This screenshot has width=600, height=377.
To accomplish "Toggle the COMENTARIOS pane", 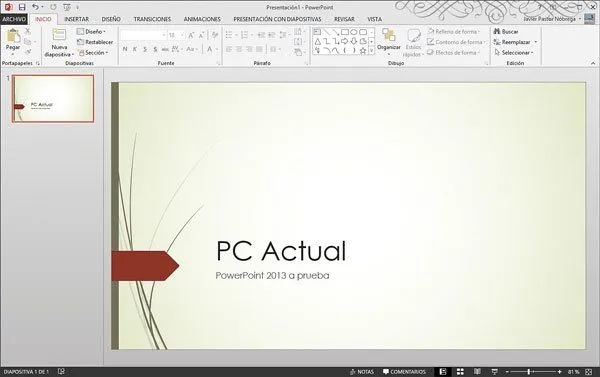I will (404, 372).
